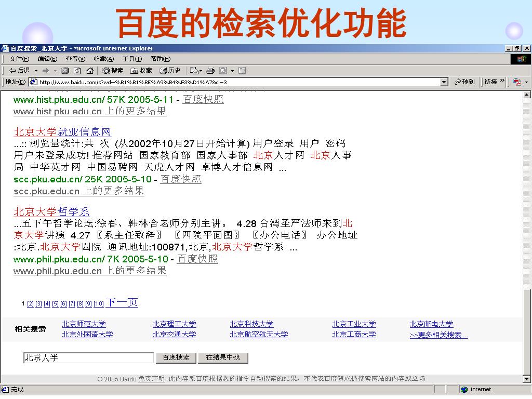Refresh the page with the Refresh icon
Image resolution: width=532 pixels, height=399 pixels.
click(77, 71)
